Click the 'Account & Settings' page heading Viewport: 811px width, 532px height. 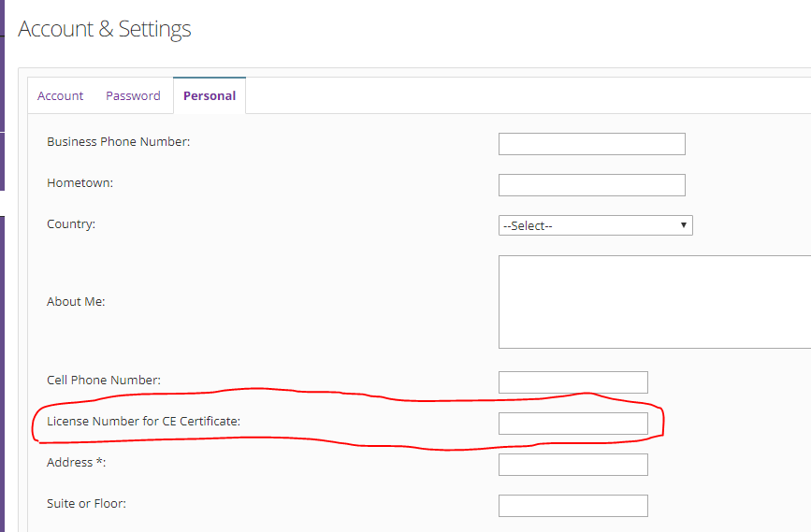tap(105, 29)
